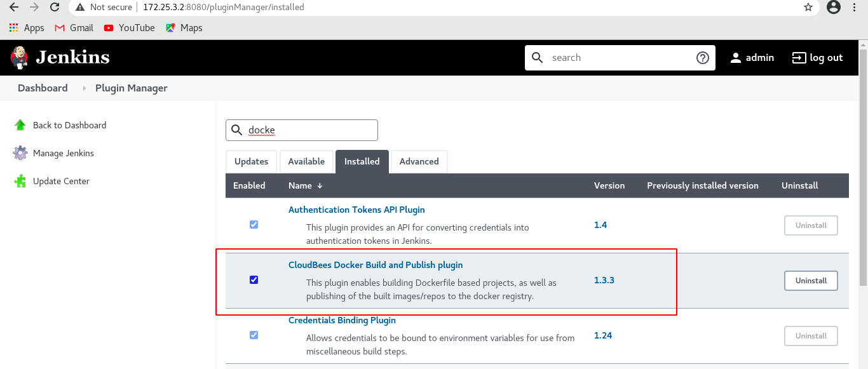
Task: Bookmark this page with the star icon
Action: (808, 8)
